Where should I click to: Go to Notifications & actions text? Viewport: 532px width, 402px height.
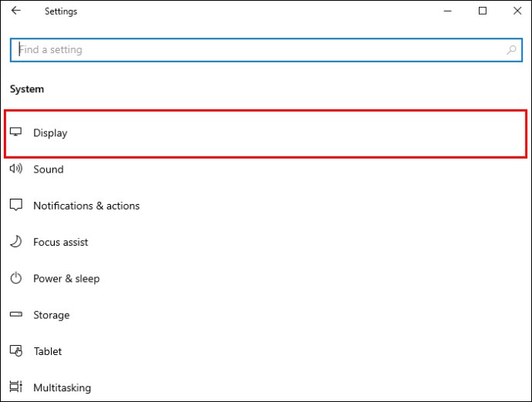coord(86,206)
